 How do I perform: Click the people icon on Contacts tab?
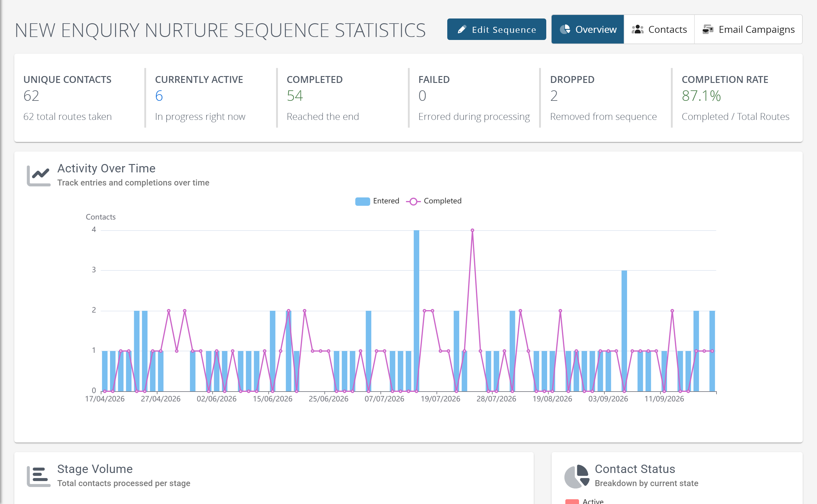tap(637, 29)
